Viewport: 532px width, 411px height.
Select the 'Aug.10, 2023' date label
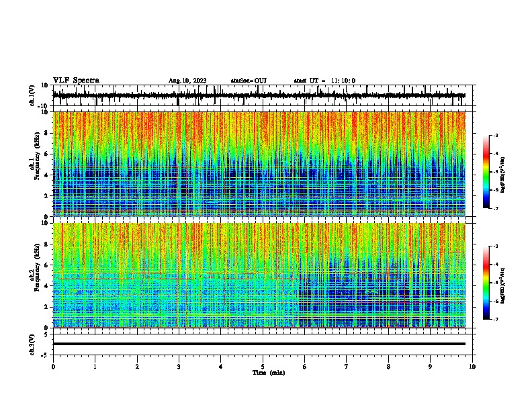[x=187, y=81]
